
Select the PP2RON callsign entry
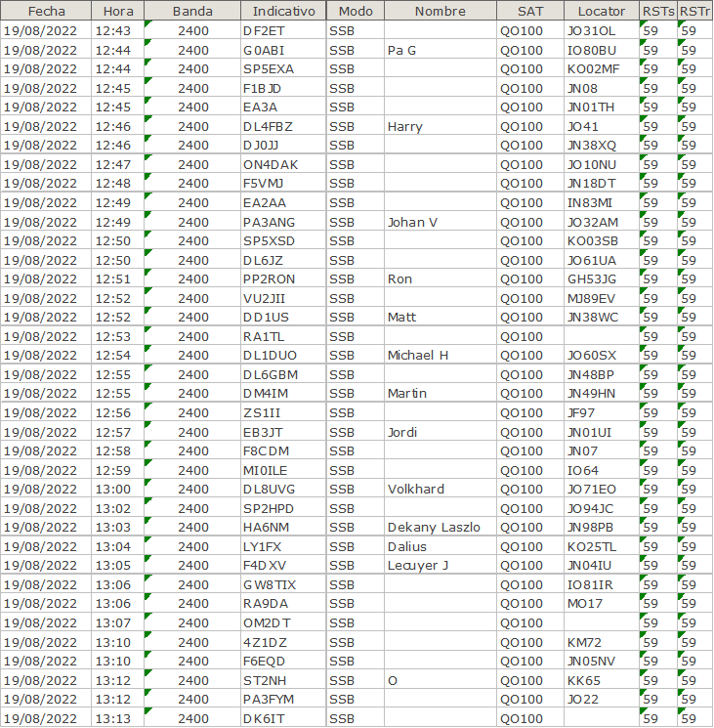point(269,278)
